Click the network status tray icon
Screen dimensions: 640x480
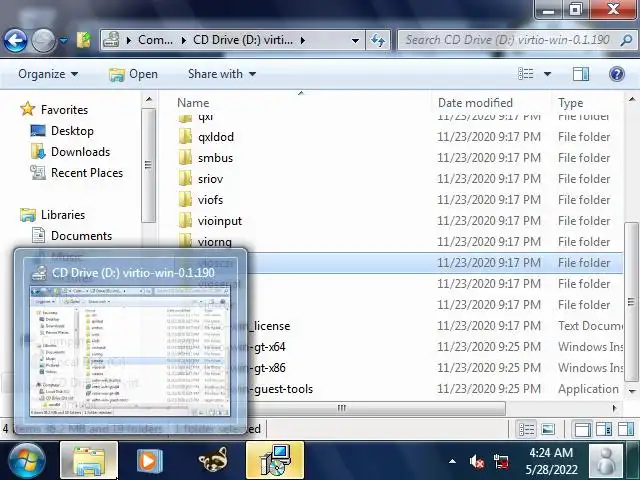pyautogui.click(x=501, y=462)
